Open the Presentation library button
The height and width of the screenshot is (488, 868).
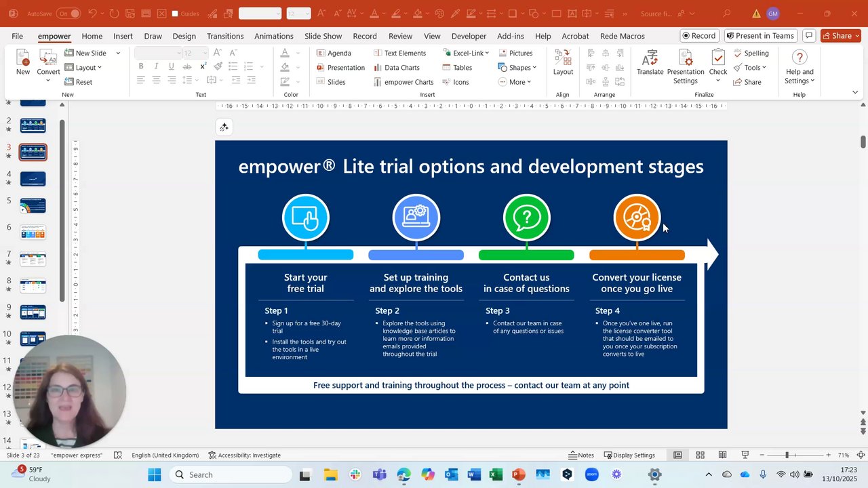click(340, 68)
